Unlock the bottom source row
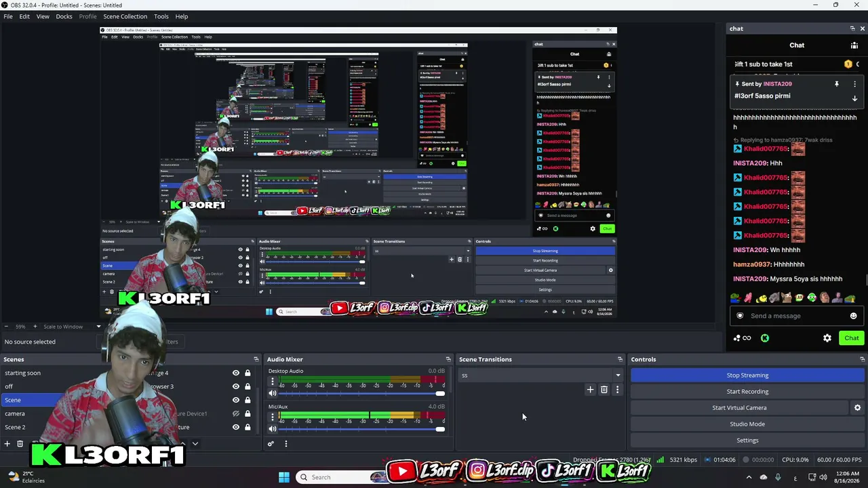This screenshot has width=868, height=488. [x=248, y=427]
